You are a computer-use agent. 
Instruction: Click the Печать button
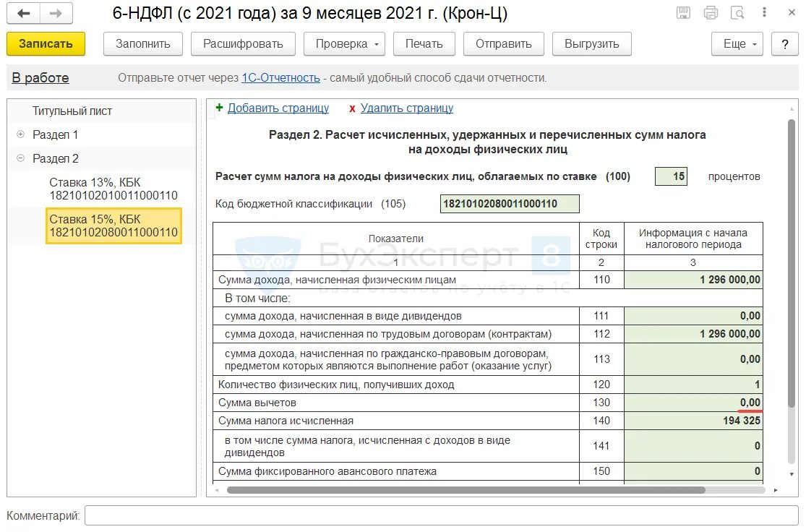[424, 43]
